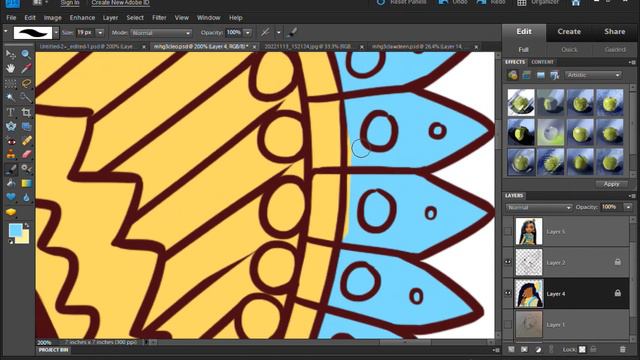Select the Sponge tool
The width and height of the screenshot is (640, 360).
(x=11, y=212)
